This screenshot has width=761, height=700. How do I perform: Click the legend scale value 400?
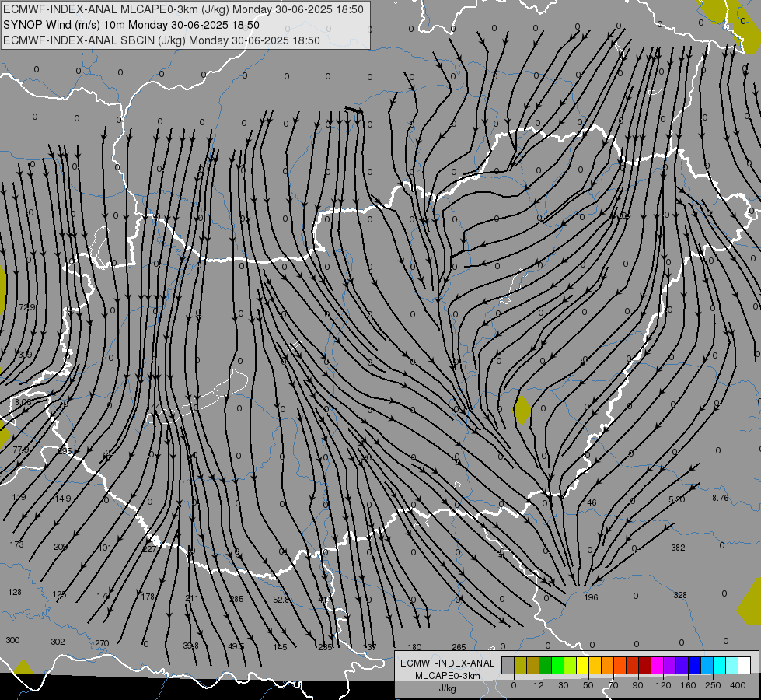738,685
